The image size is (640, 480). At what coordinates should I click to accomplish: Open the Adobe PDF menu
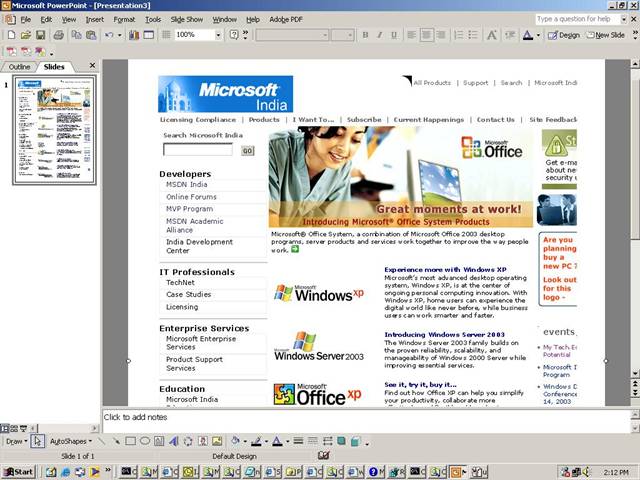click(x=286, y=20)
